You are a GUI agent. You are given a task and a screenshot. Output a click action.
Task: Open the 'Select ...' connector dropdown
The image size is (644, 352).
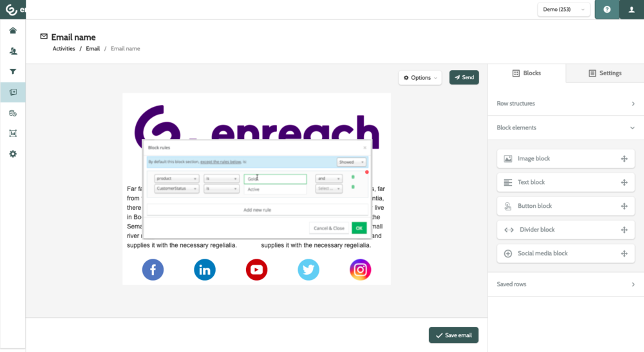(x=328, y=189)
